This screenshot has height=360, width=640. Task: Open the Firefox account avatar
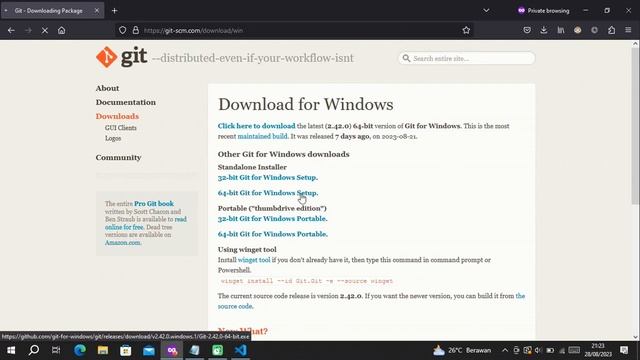578,30
